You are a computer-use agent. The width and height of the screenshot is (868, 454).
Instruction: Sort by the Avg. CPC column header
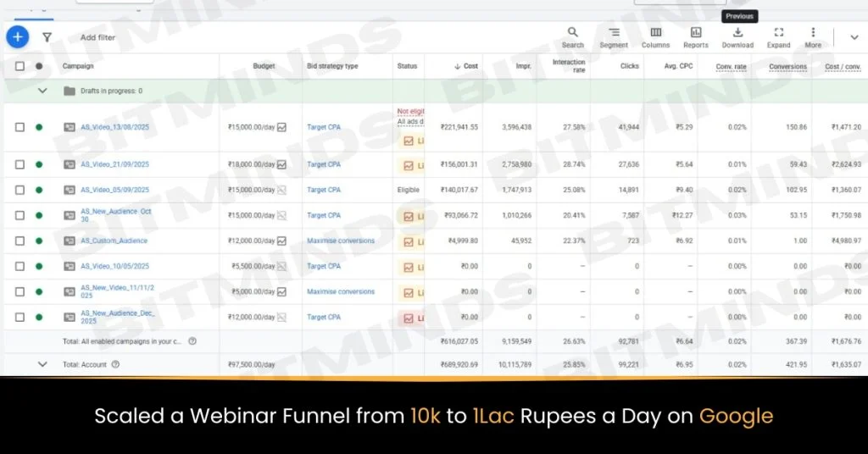pyautogui.click(x=678, y=66)
